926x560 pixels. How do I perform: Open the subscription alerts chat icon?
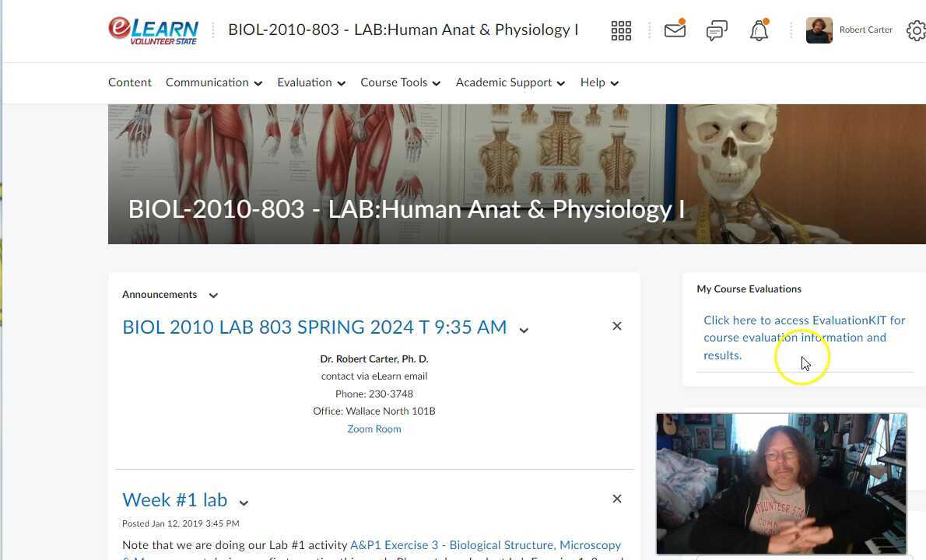(x=717, y=30)
